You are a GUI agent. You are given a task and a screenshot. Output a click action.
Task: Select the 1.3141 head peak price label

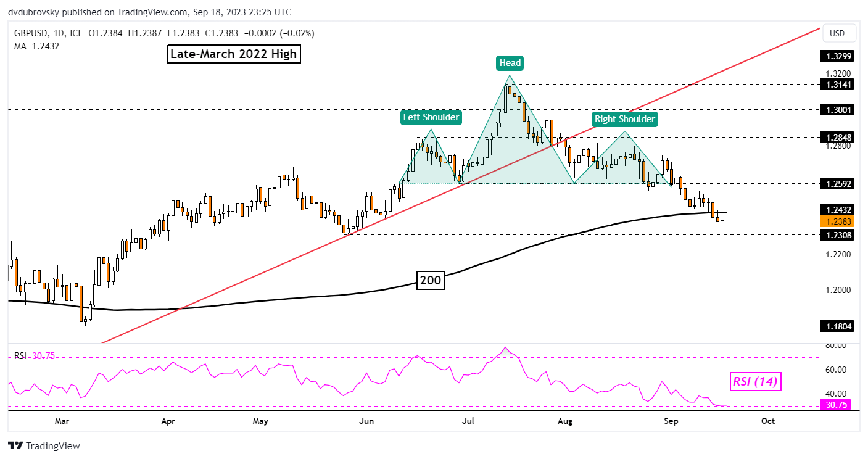pyautogui.click(x=836, y=84)
